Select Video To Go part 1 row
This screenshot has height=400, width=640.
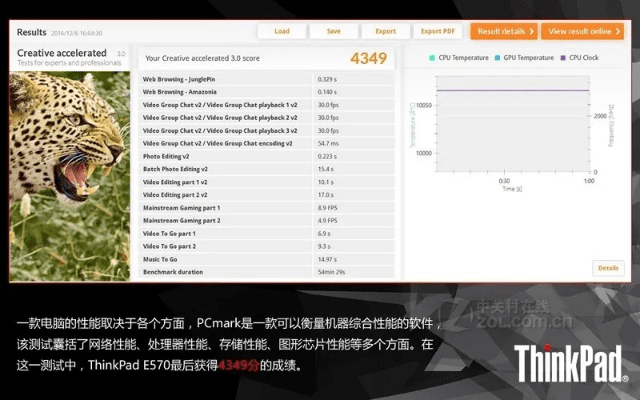[266, 233]
